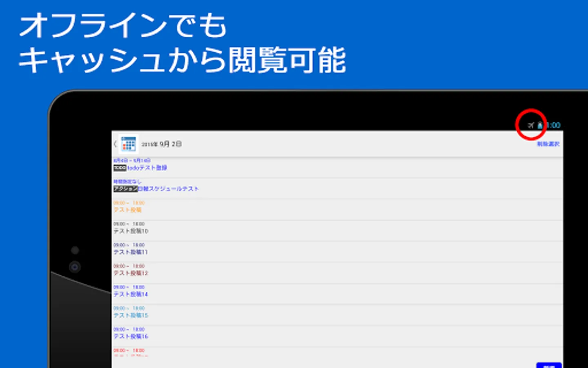
Task: Select the date range above todoテスト登録
Action: [132, 160]
